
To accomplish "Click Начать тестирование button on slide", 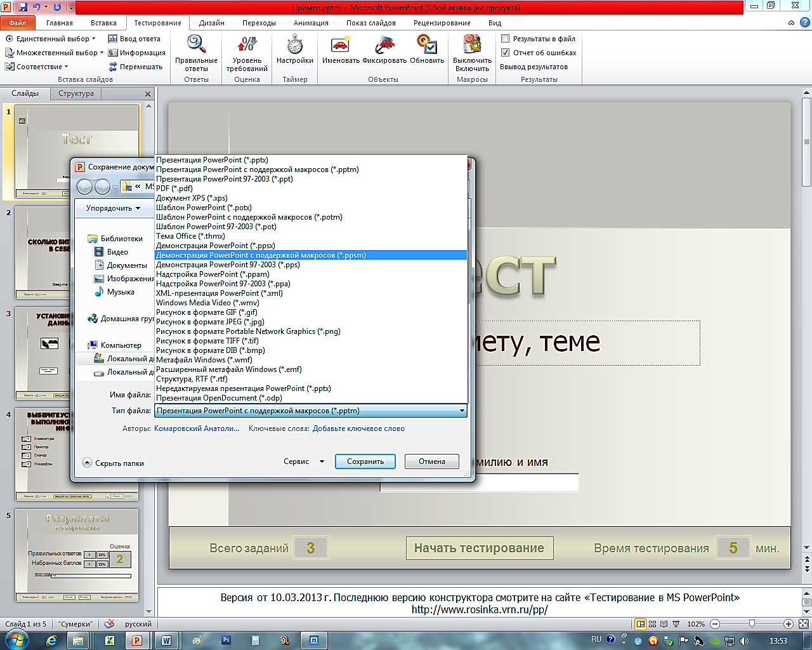I will [480, 548].
